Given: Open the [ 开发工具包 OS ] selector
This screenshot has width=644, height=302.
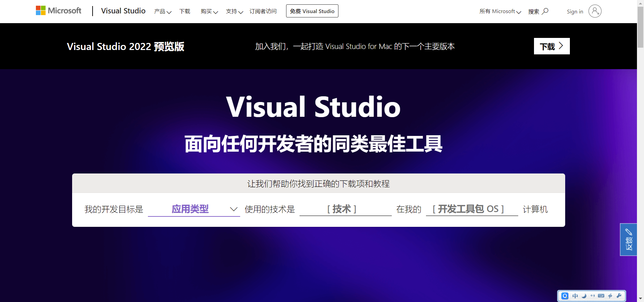Looking at the screenshot, I should (x=472, y=209).
